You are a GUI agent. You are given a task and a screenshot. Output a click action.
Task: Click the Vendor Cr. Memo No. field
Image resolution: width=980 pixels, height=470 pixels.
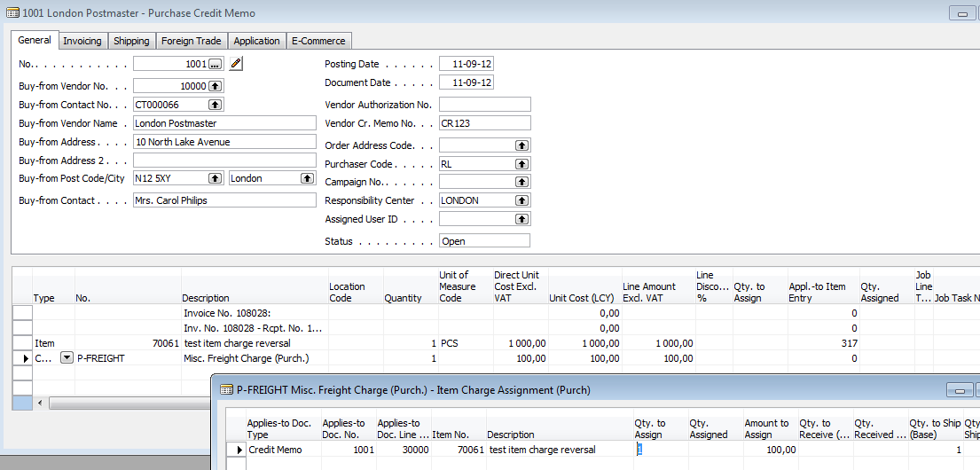click(484, 123)
